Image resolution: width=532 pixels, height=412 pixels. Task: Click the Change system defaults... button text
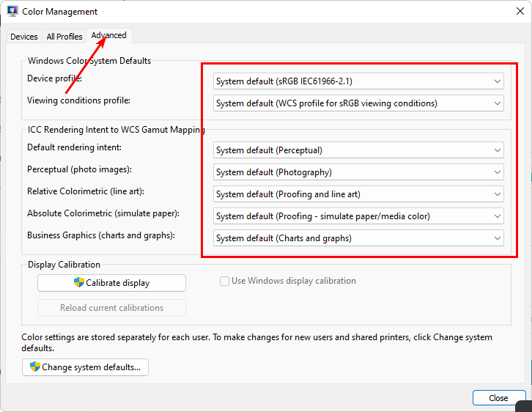coord(92,367)
